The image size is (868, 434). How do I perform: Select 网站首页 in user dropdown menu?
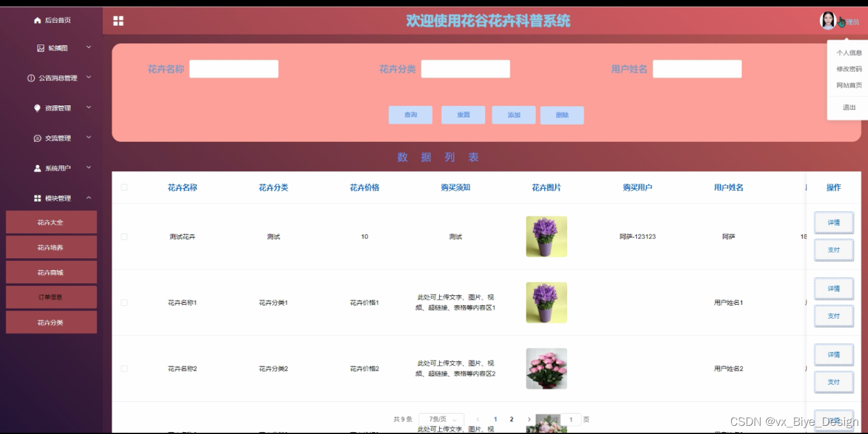(849, 85)
